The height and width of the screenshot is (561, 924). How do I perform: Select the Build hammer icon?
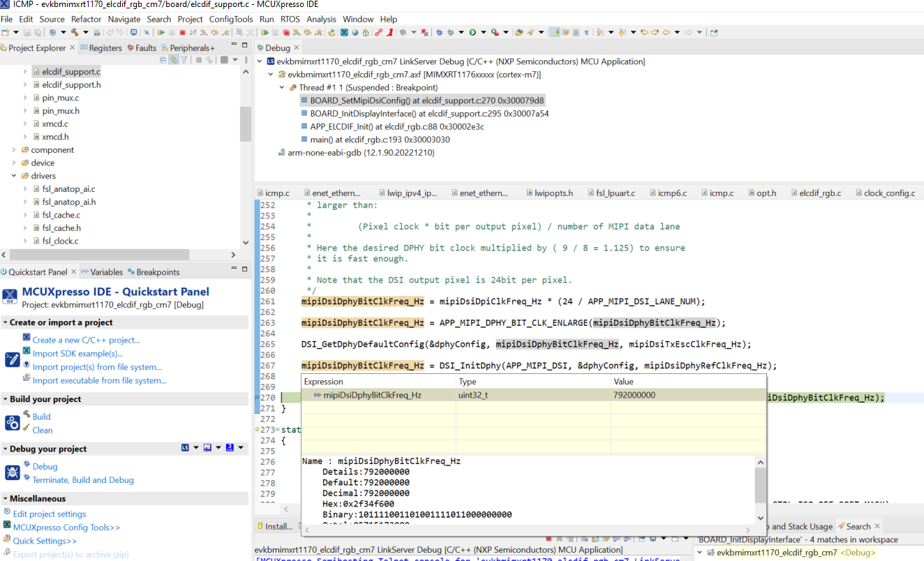[75, 32]
